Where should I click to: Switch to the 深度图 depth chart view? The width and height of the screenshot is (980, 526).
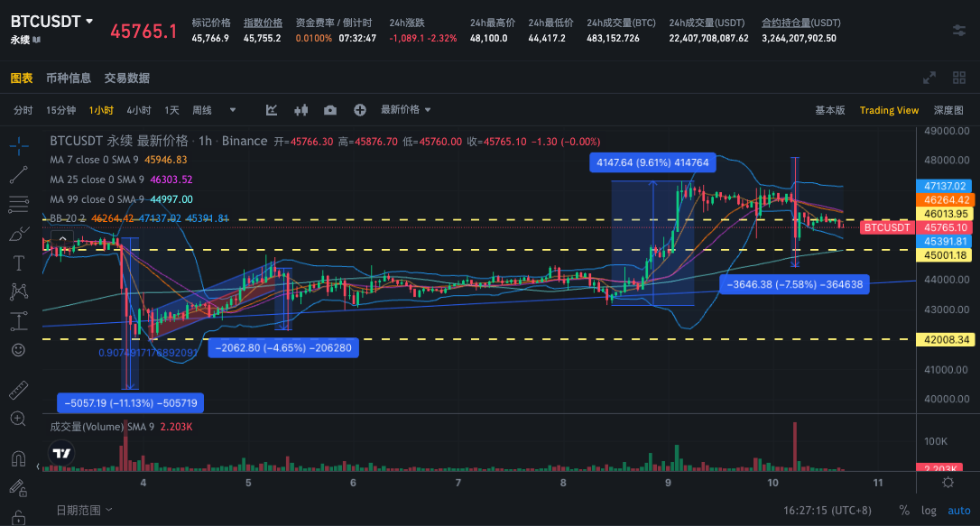(948, 110)
